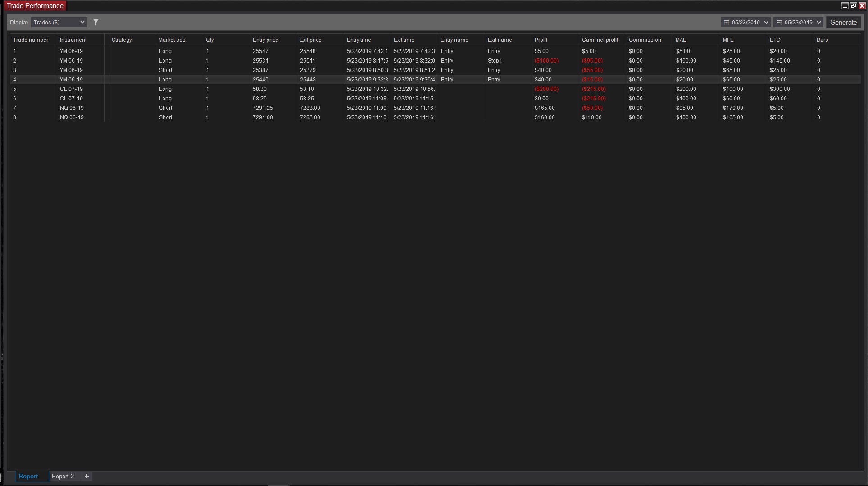Open the Display Trades ($) dropdown
Screen dimensions: 868x486
tap(59, 22)
